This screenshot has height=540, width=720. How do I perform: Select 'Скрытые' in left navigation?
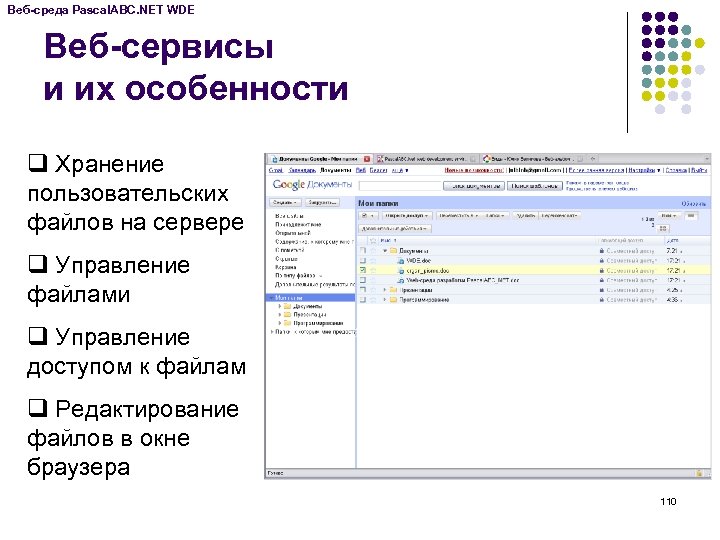pos(286,259)
